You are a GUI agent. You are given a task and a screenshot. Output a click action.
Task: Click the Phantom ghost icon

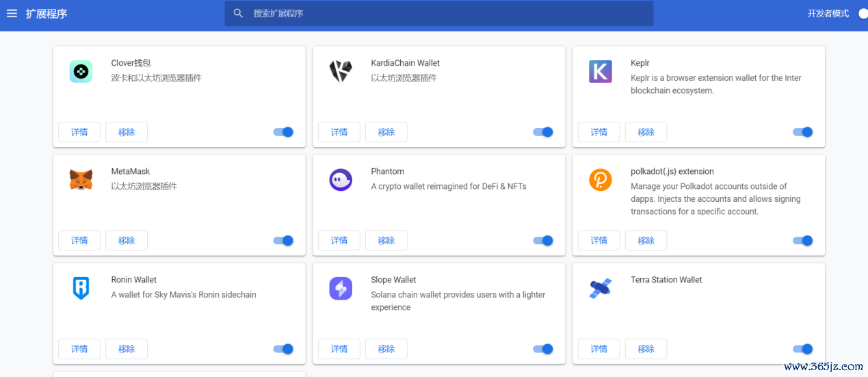point(341,180)
